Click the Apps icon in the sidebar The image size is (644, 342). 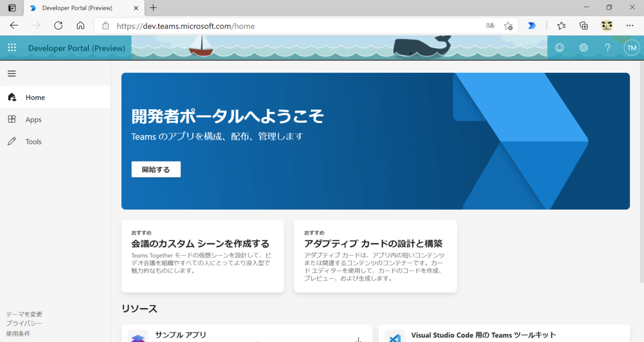(x=12, y=119)
